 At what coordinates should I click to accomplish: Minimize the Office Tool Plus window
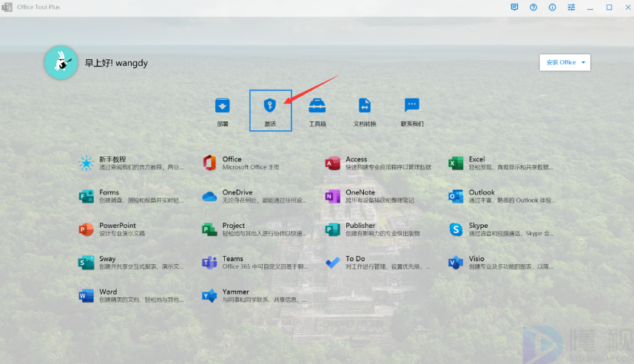tap(590, 7)
